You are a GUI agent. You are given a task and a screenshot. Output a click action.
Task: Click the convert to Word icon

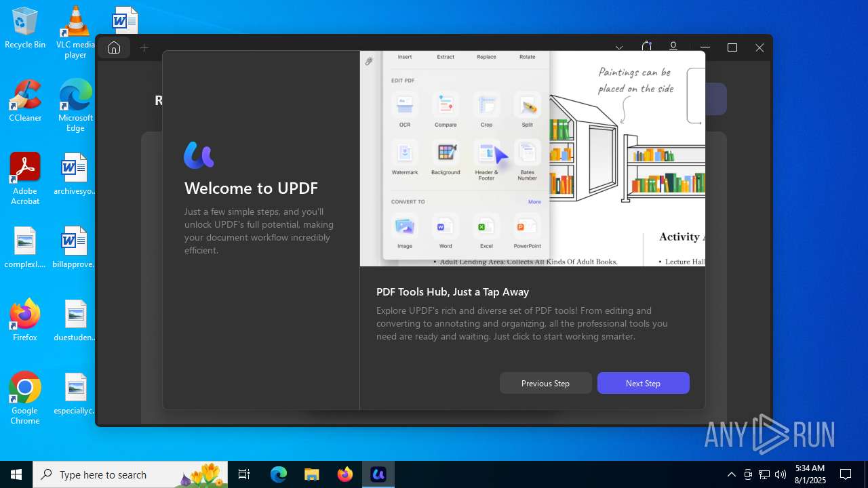coord(446,226)
